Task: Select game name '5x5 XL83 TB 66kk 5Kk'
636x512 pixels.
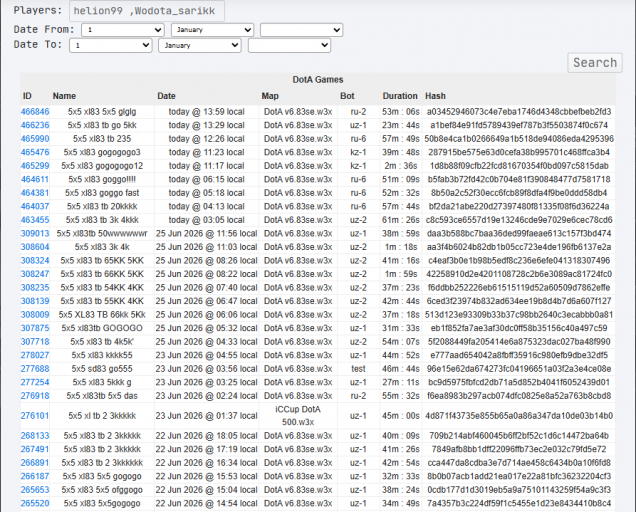Action: tap(102, 315)
